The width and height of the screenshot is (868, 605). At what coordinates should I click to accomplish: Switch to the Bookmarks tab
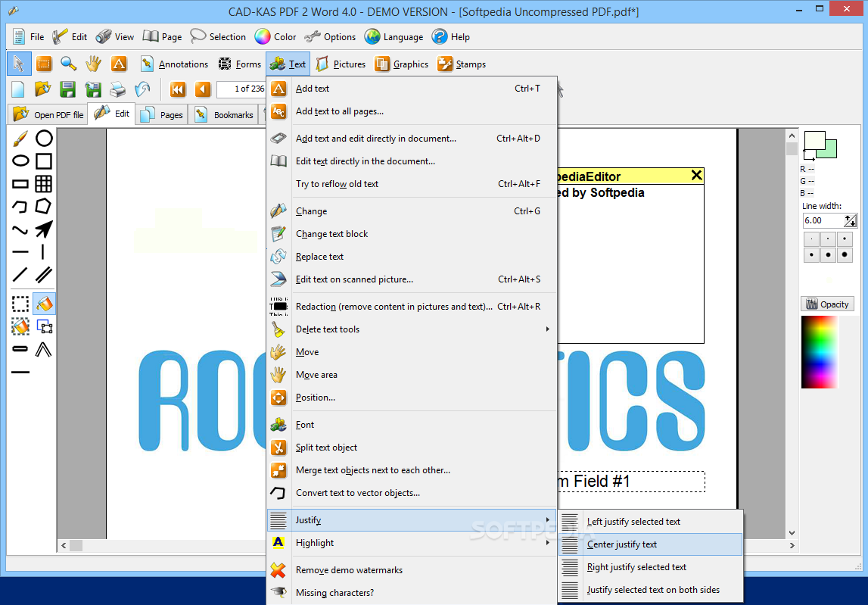coord(224,114)
